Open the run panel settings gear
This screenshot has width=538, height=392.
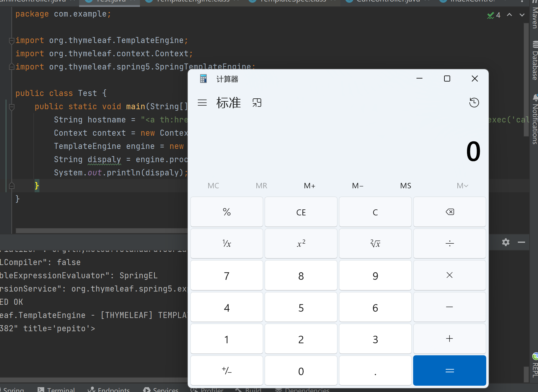506,242
